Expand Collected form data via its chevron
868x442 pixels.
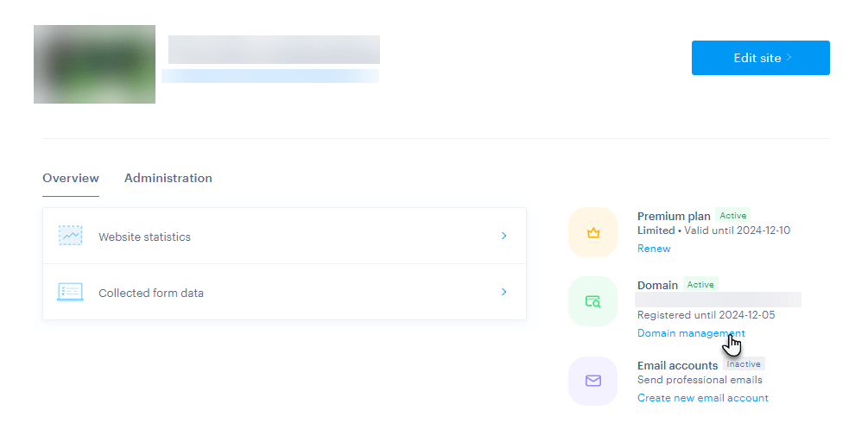(504, 292)
